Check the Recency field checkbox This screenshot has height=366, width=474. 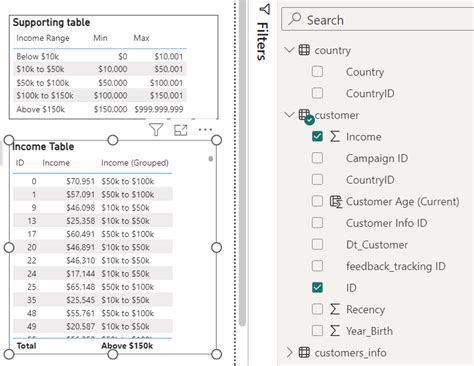(x=317, y=309)
